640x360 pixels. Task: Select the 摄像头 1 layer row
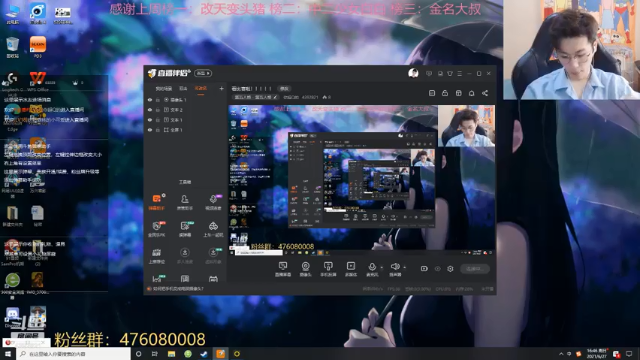point(185,100)
